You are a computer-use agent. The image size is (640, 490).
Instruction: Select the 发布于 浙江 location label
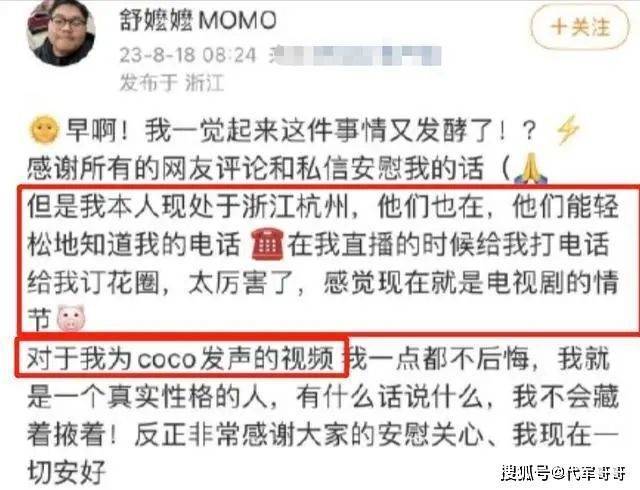pos(172,83)
